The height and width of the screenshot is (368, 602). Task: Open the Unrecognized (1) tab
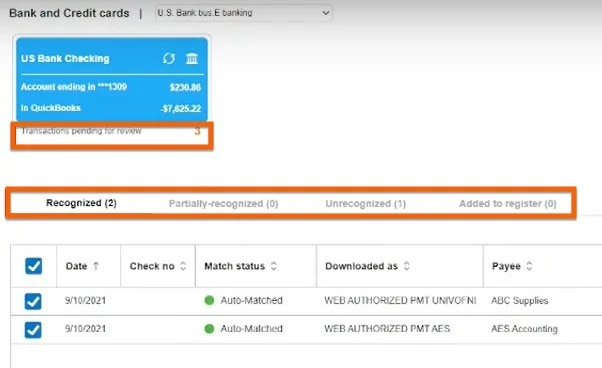pos(366,203)
